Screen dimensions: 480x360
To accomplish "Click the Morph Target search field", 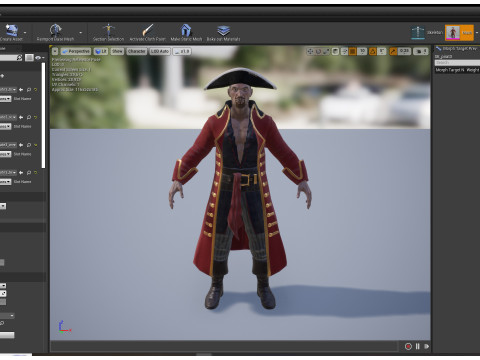I will (457, 63).
